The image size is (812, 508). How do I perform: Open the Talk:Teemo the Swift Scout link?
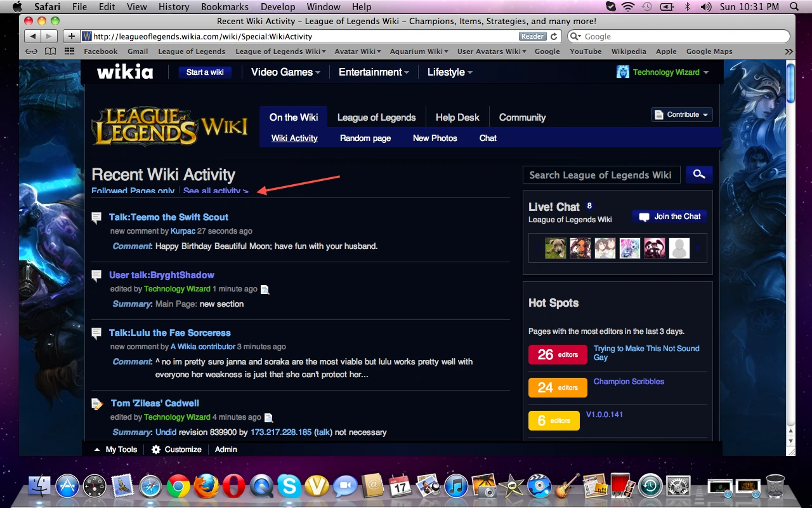168,217
